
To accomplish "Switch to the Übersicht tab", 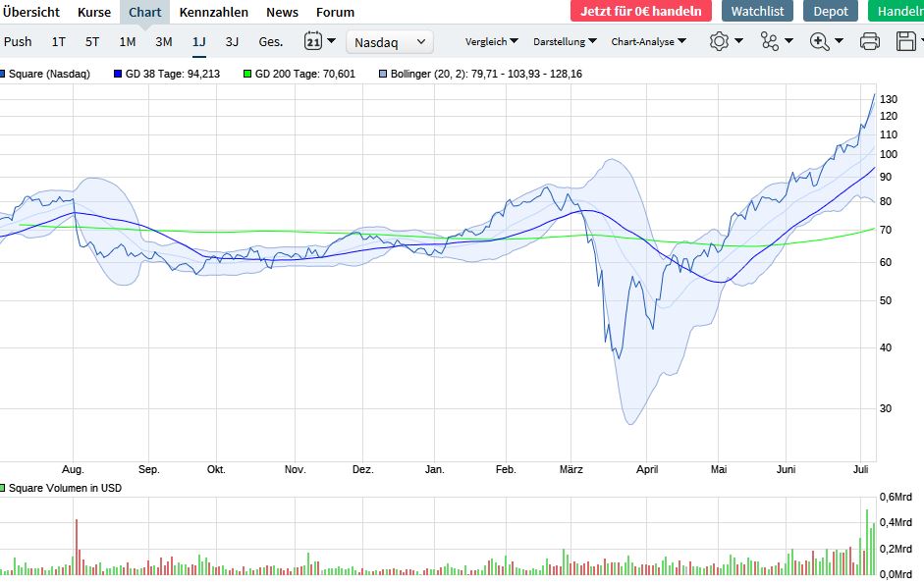I will coord(30,12).
